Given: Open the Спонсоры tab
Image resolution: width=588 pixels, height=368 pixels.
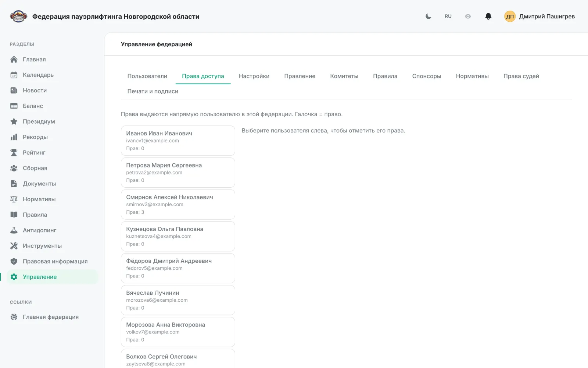Looking at the screenshot, I should pos(426,76).
